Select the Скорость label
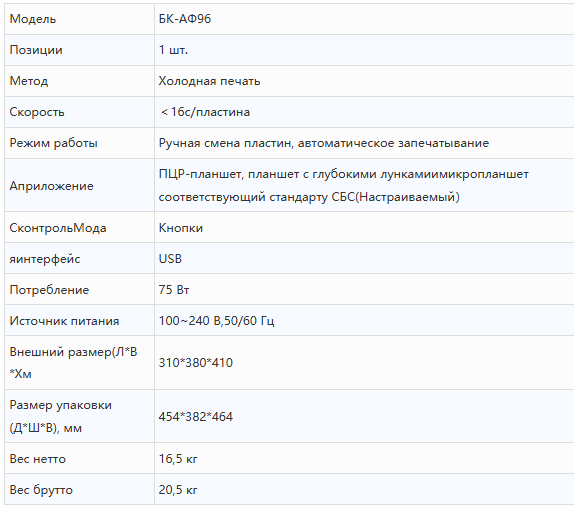This screenshot has height=507, width=586. tap(37, 112)
